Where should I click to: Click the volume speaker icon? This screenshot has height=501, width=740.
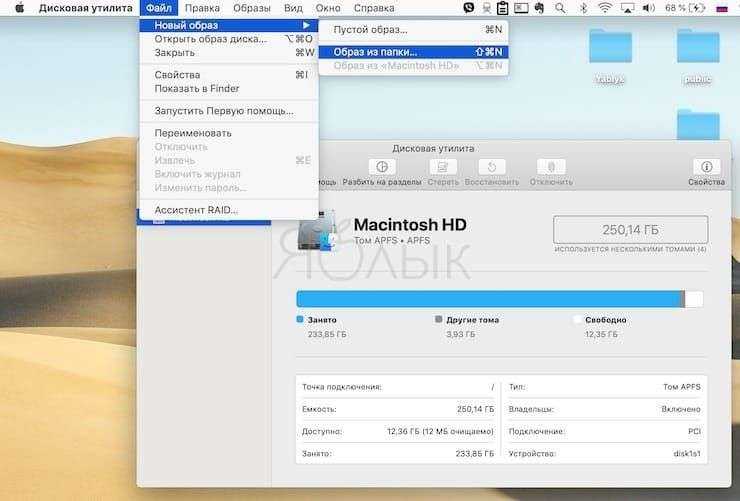point(649,8)
